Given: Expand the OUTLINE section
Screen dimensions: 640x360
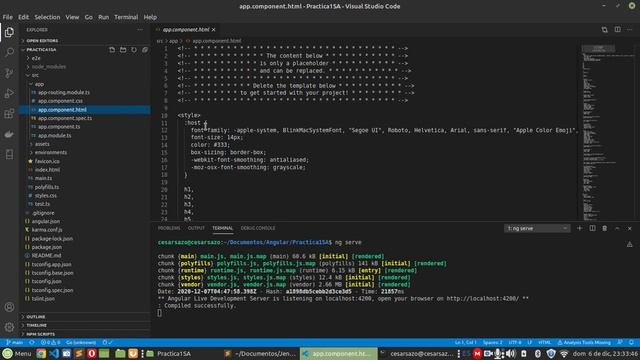Looking at the screenshot, I should pyautogui.click(x=85, y=317).
